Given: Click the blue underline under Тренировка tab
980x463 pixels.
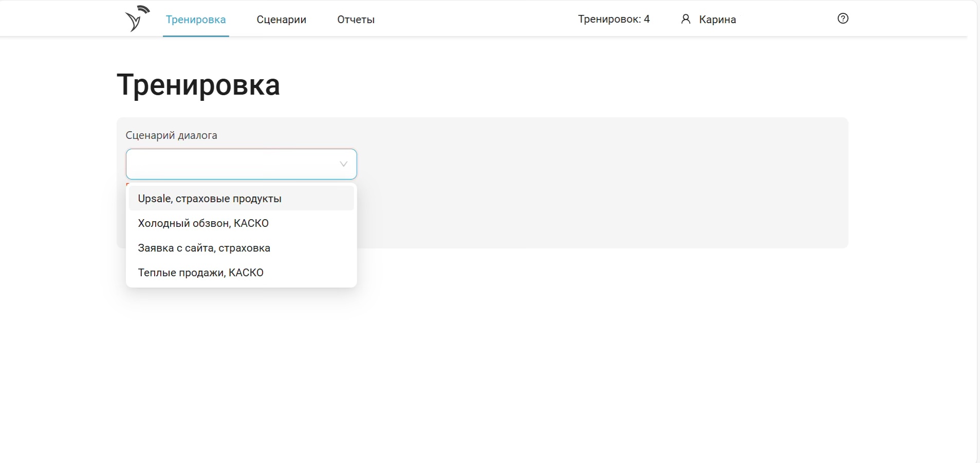Looking at the screenshot, I should [x=196, y=36].
